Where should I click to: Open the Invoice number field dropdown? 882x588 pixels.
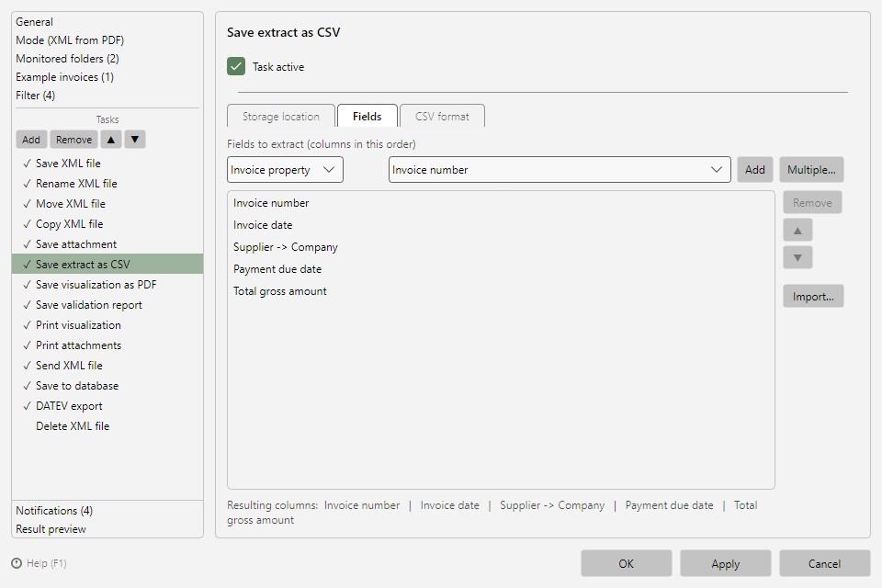point(560,170)
